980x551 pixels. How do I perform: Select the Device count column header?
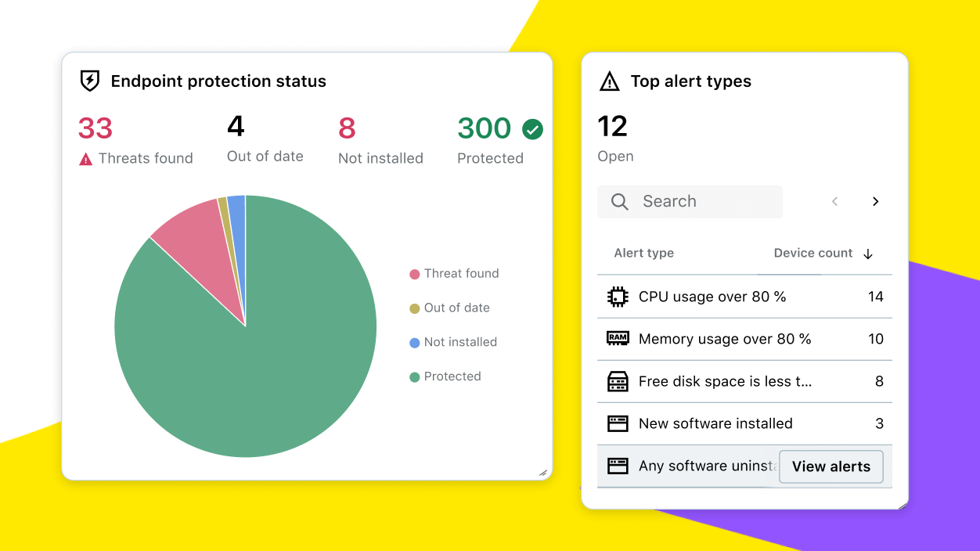(814, 253)
